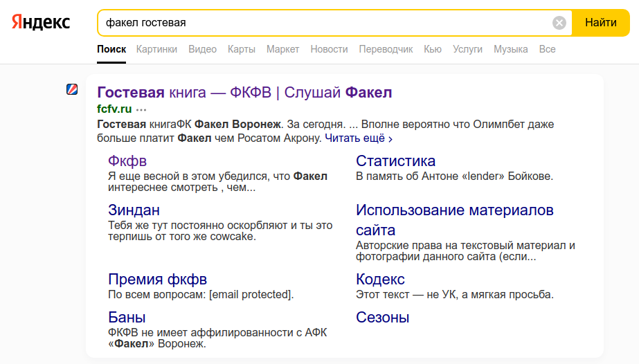Click the Найти search button
Screen dimensions: 639x364
point(601,23)
